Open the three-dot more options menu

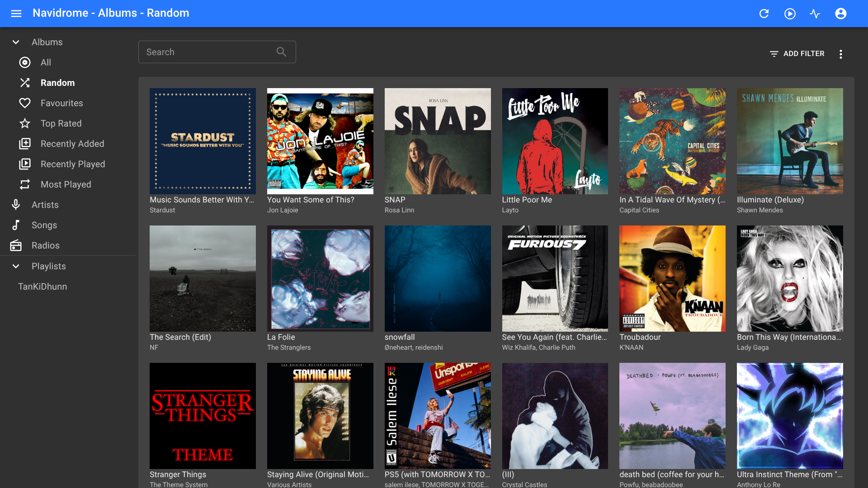pos(841,54)
